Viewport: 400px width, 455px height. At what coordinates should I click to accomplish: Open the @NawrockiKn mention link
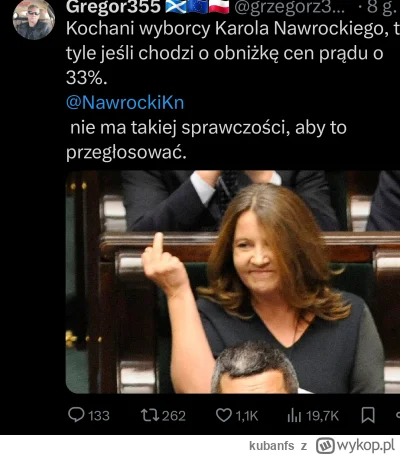[x=125, y=102]
